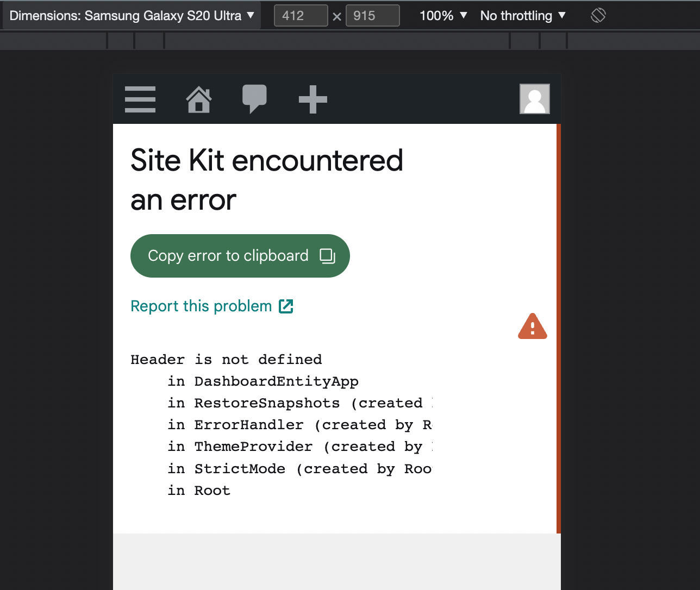The height and width of the screenshot is (590, 700).
Task: Click the rotate device icon
Action: [598, 15]
